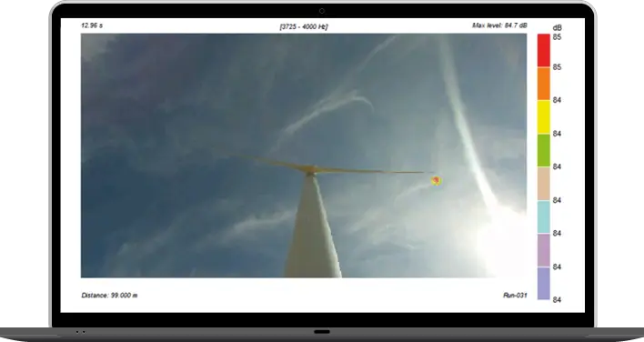The height and width of the screenshot is (342, 644).
Task: Click the light teal scale segment
Action: pyautogui.click(x=543, y=216)
